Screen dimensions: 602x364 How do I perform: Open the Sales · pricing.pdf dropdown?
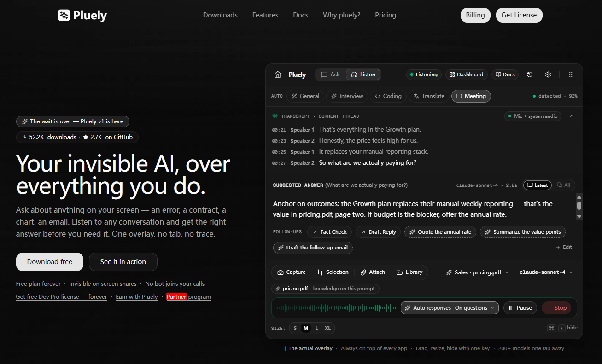477,272
